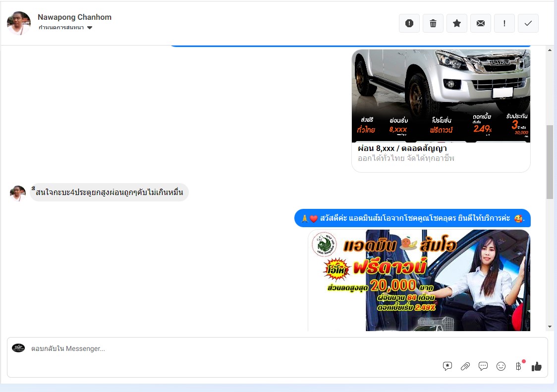Attach a file using paperclip icon
Image resolution: width=557 pixels, height=392 pixels.
click(465, 366)
